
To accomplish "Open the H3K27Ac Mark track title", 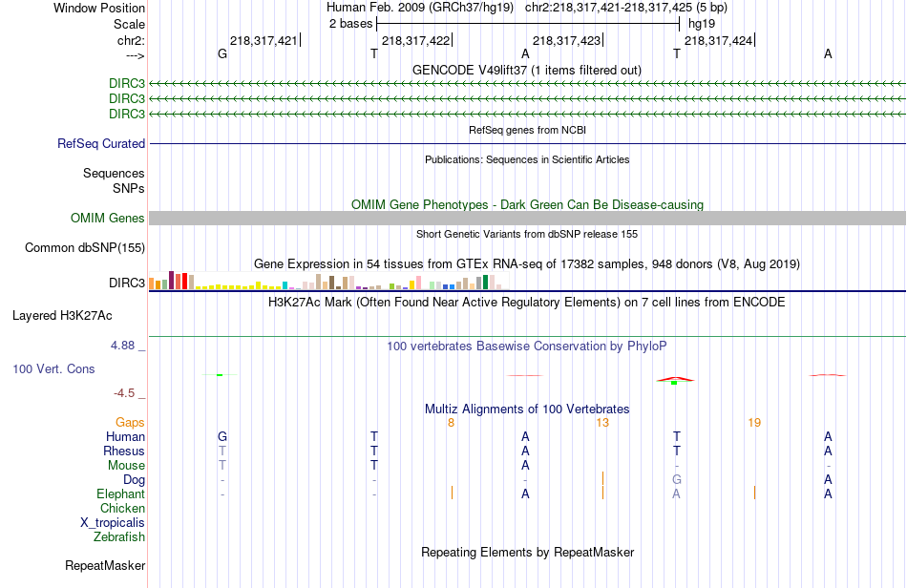I will [527, 302].
